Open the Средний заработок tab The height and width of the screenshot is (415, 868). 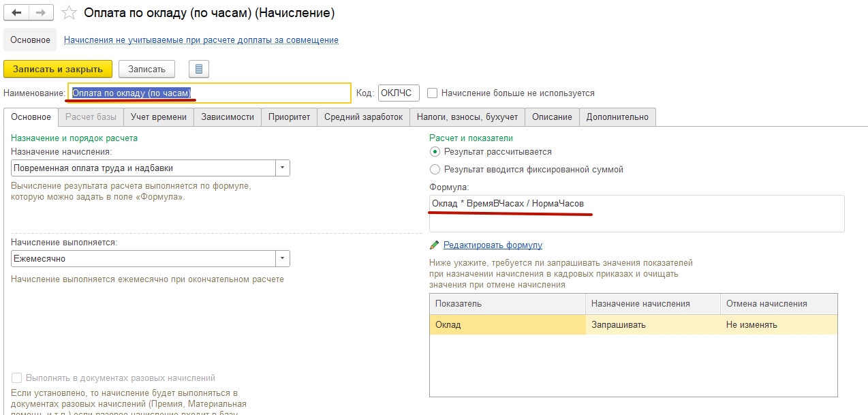coord(363,117)
